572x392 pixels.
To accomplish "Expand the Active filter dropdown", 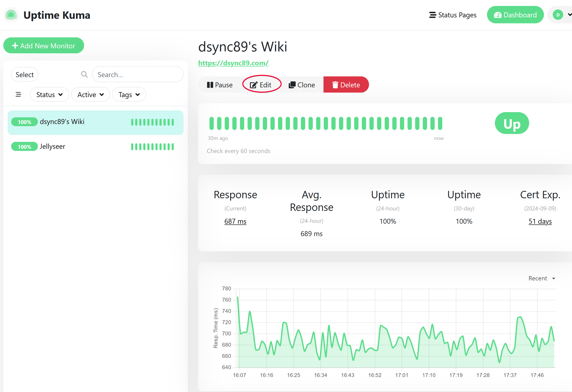I will pos(91,94).
